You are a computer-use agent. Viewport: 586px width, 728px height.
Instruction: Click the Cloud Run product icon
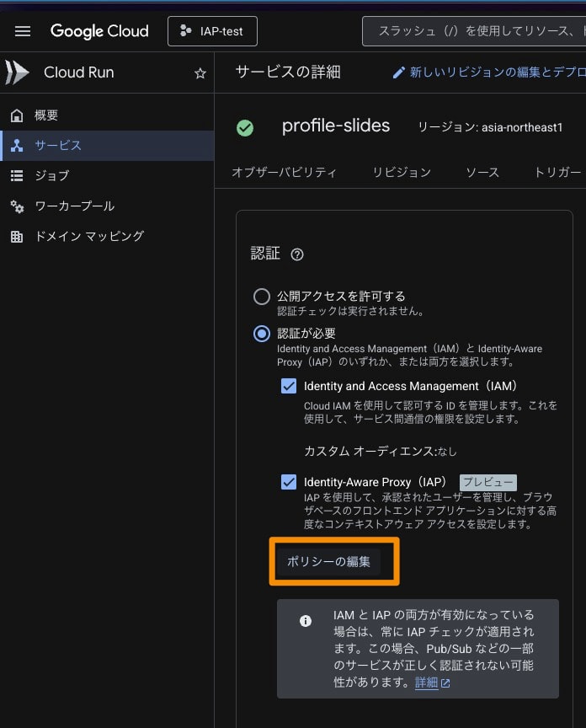coord(17,72)
